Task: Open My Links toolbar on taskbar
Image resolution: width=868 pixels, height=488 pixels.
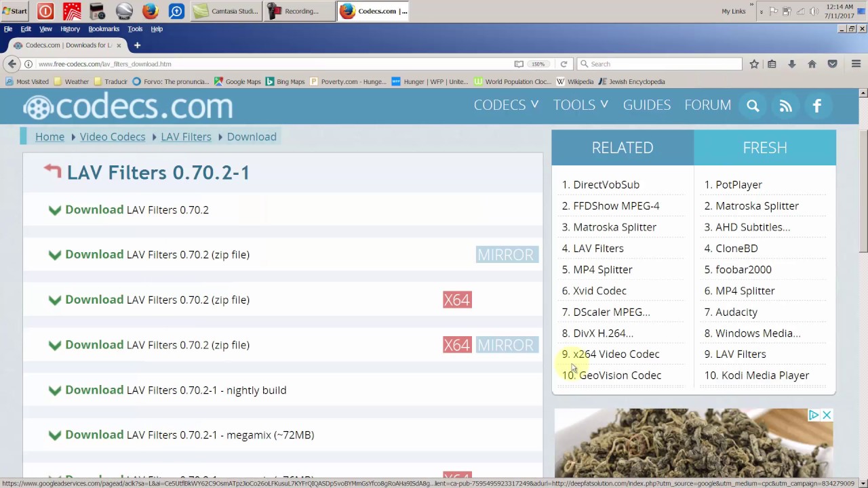Action: pyautogui.click(x=734, y=11)
